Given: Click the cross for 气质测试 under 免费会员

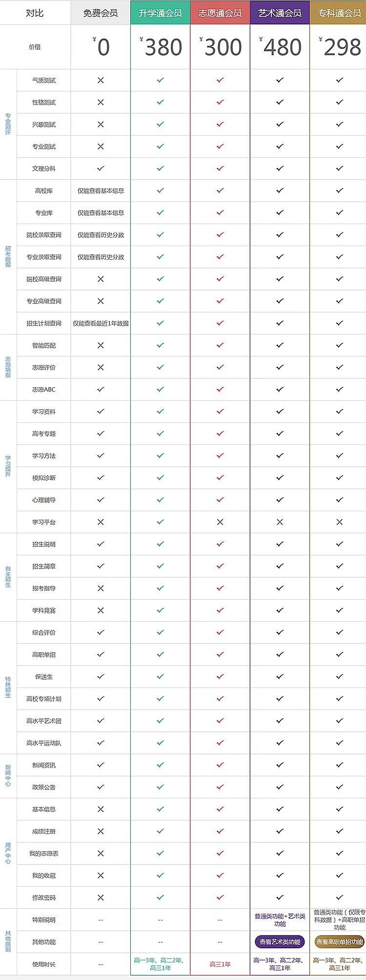Looking at the screenshot, I should (101, 80).
